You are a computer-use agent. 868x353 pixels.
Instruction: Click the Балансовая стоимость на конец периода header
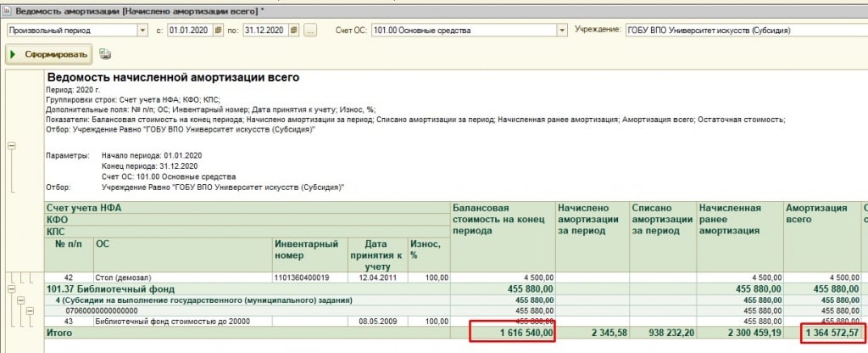click(501, 218)
